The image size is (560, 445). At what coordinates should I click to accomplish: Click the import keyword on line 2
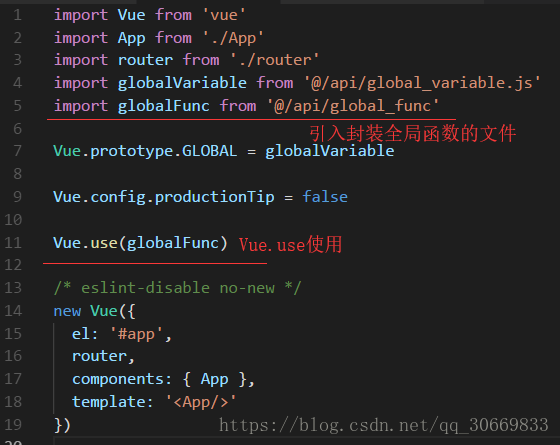(x=81, y=38)
